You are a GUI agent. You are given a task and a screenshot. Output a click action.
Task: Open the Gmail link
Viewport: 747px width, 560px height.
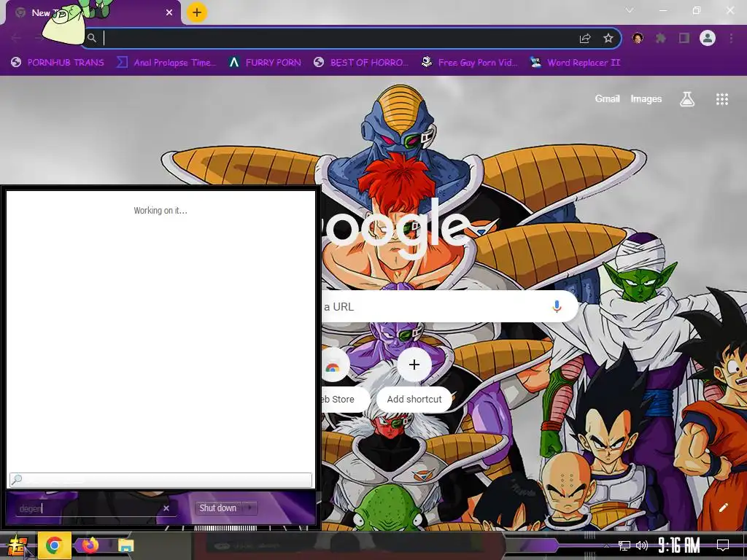coord(607,98)
